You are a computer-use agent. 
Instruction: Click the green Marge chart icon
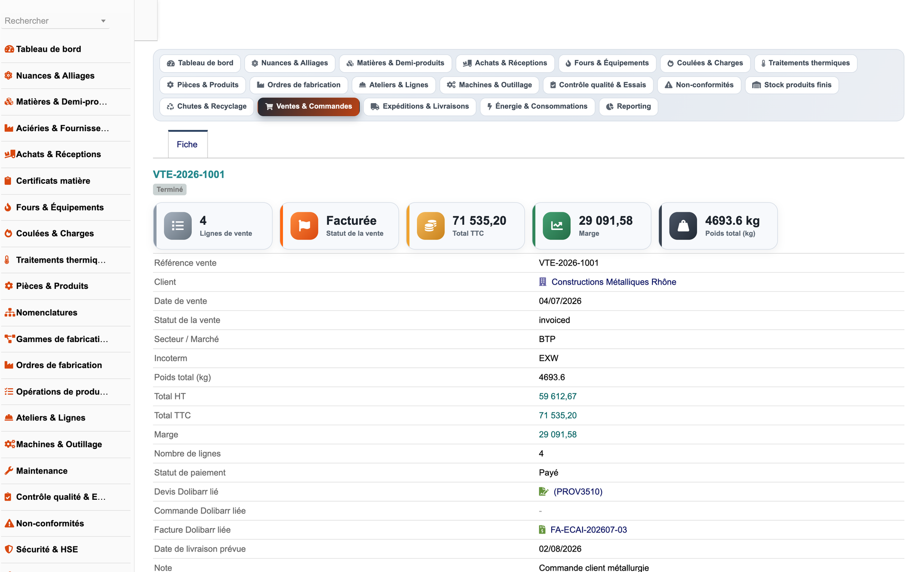click(556, 226)
